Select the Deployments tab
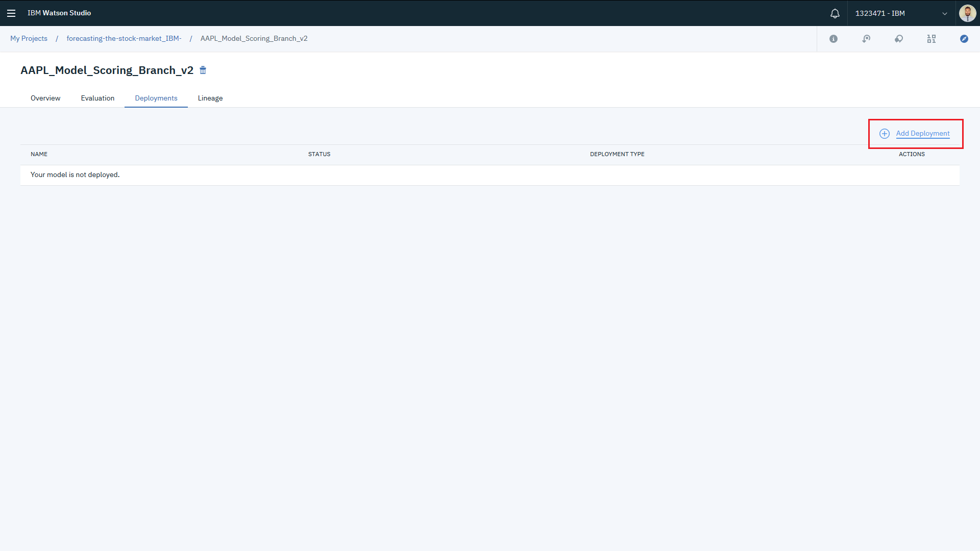Viewport: 980px width, 551px height. pos(156,98)
